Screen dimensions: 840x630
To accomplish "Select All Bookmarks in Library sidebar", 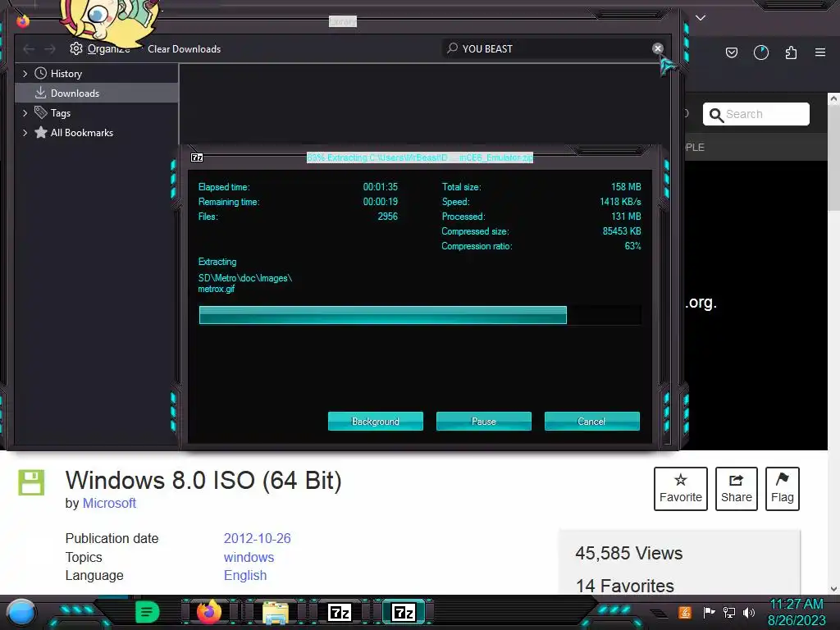I will point(82,132).
